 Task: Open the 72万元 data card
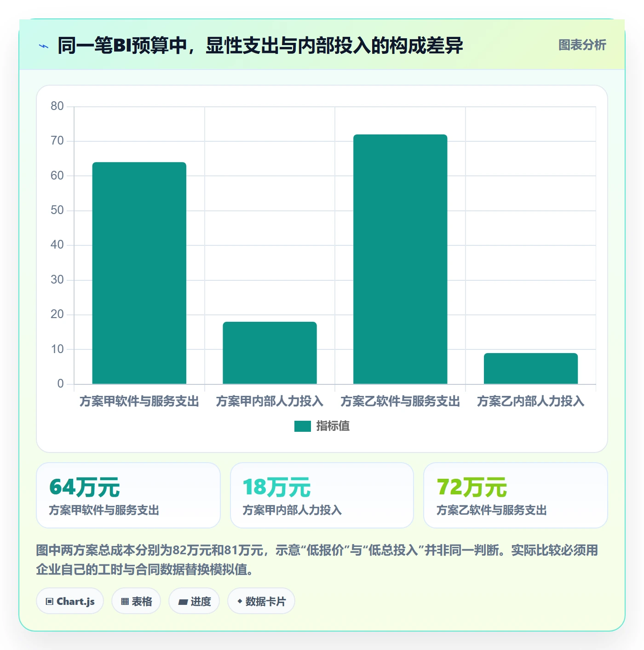tap(516, 495)
